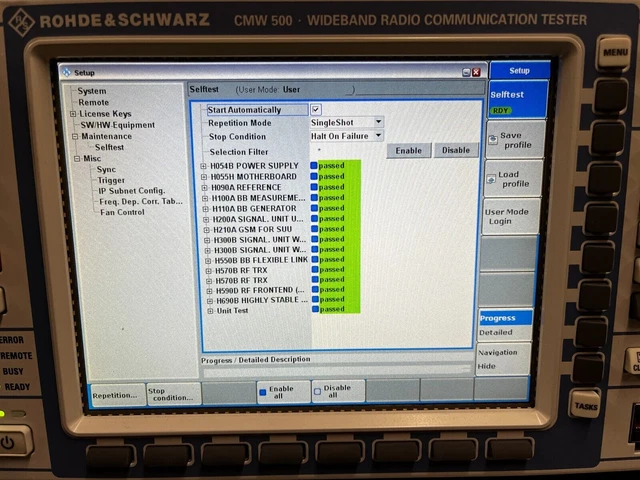This screenshot has height=480, width=640.
Task: Expand the Unit Test node
Action: [210, 311]
